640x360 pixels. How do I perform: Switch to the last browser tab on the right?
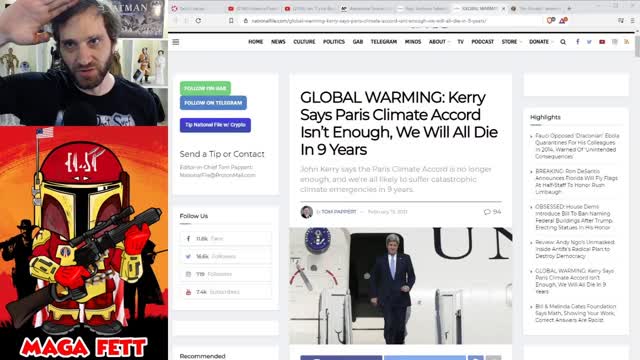point(536,8)
